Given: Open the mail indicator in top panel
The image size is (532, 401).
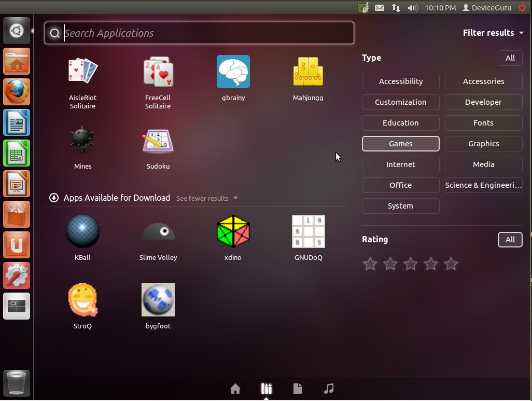Looking at the screenshot, I should [380, 7].
